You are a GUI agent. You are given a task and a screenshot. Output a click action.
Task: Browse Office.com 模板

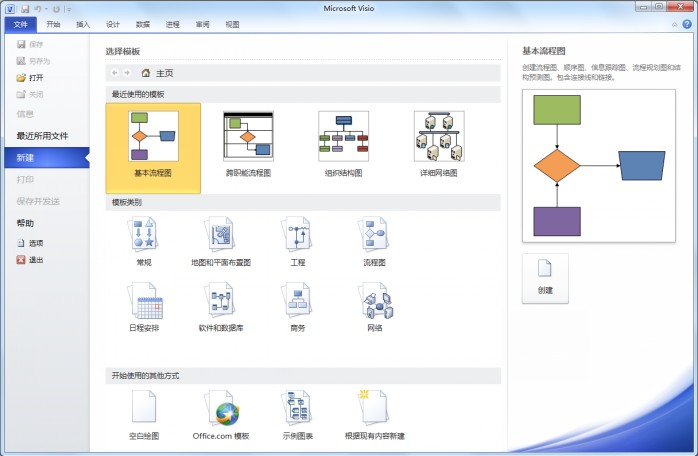[221, 415]
